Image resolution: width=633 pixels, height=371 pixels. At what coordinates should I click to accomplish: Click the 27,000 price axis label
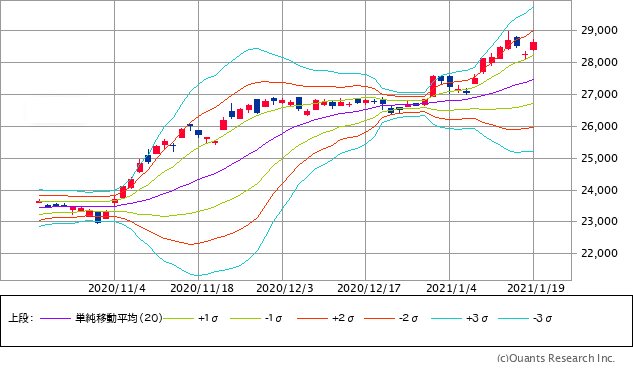tap(599, 94)
